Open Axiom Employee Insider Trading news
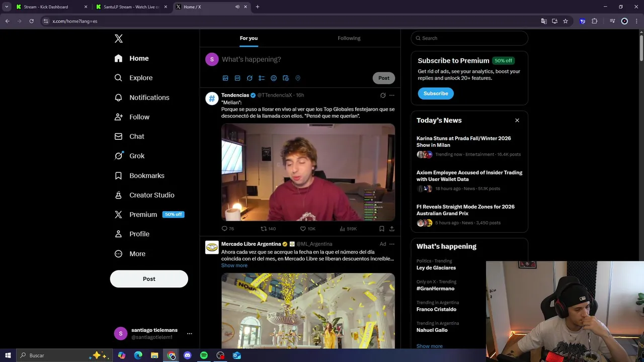The image size is (644, 362). pos(469,180)
